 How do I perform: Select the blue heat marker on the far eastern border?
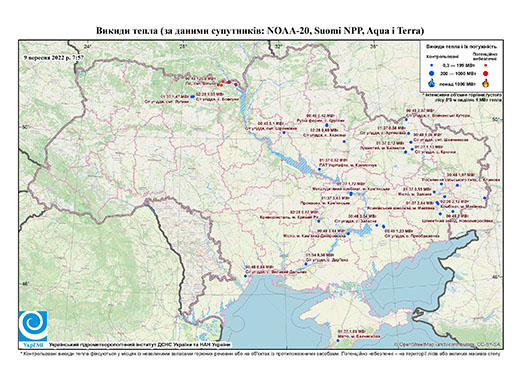[x=484, y=198]
